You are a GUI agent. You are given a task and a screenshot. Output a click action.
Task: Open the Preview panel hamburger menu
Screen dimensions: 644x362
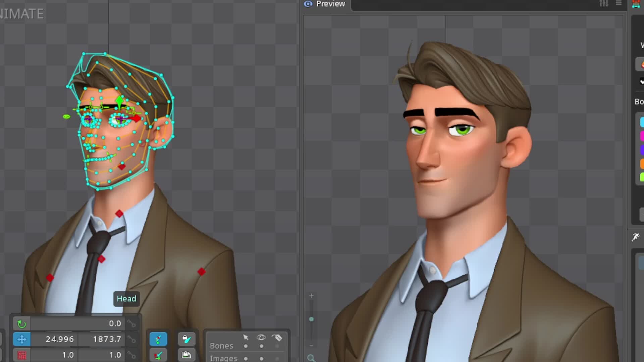coord(618,3)
